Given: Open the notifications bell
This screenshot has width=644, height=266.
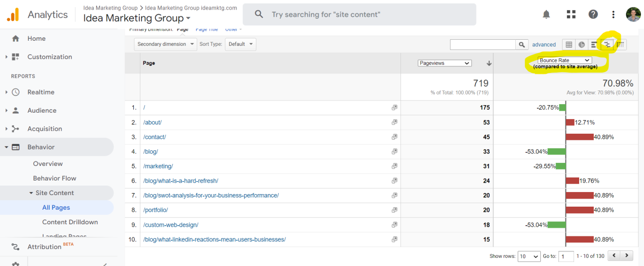Looking at the screenshot, I should [546, 15].
